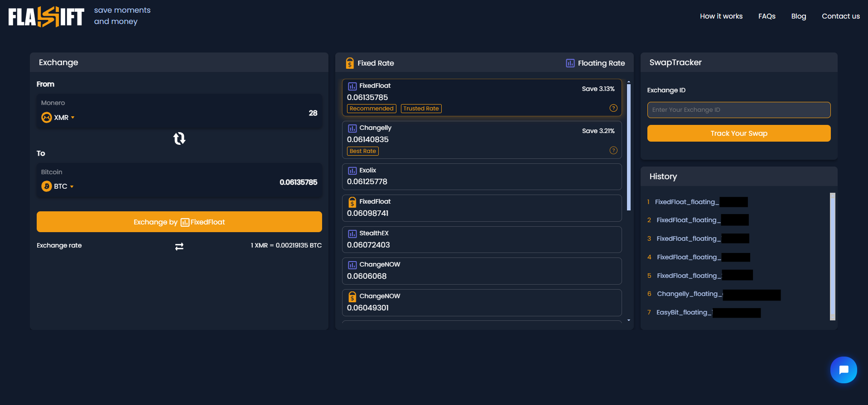
Task: Click offers list scrollbar thumb
Action: [629, 147]
